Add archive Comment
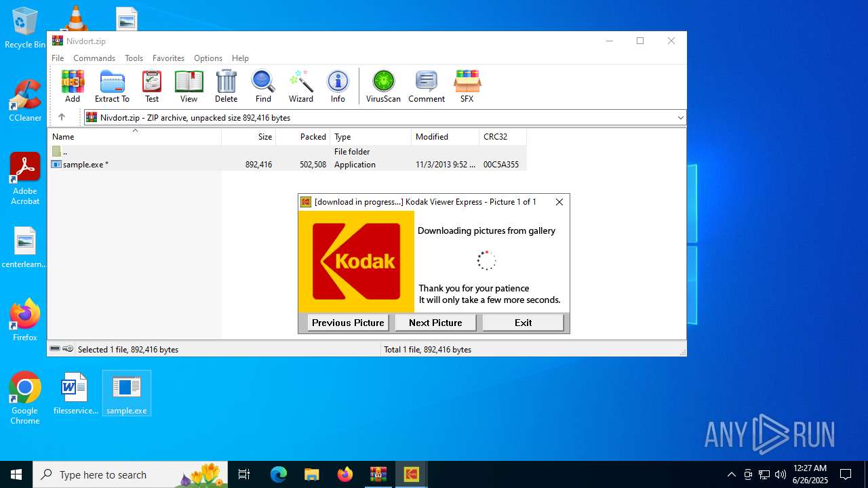Viewport: 868px width, 488px height. (x=427, y=86)
